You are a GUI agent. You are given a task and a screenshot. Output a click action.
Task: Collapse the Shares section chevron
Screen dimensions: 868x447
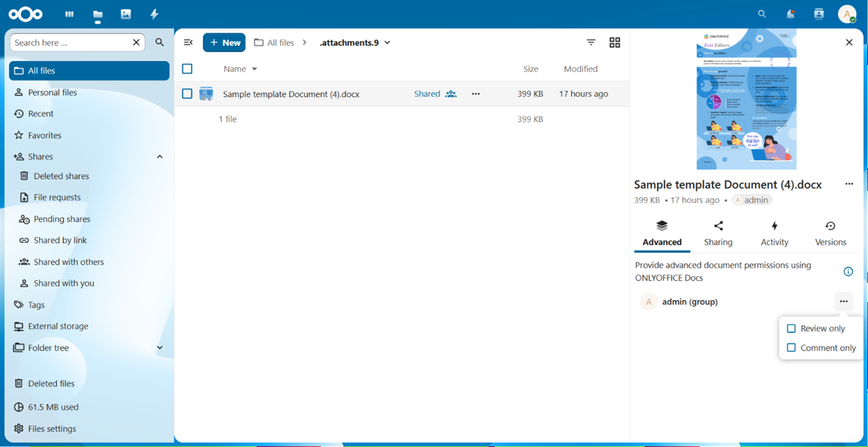tap(160, 156)
